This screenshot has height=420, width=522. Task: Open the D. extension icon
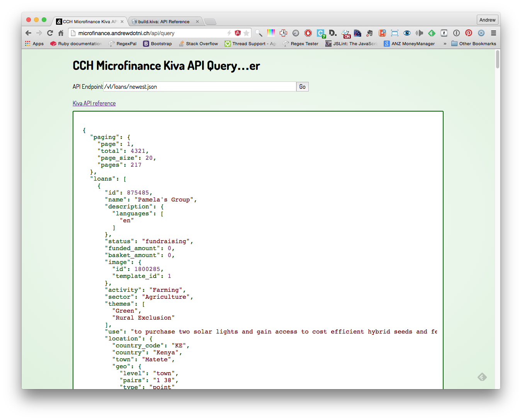pos(333,33)
